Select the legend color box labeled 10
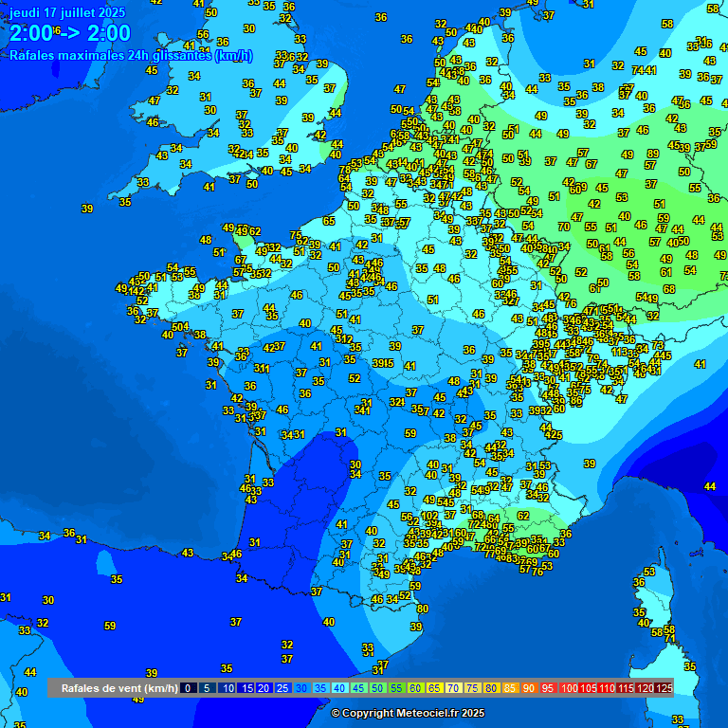Image resolution: width=728 pixels, height=728 pixels. point(227,688)
